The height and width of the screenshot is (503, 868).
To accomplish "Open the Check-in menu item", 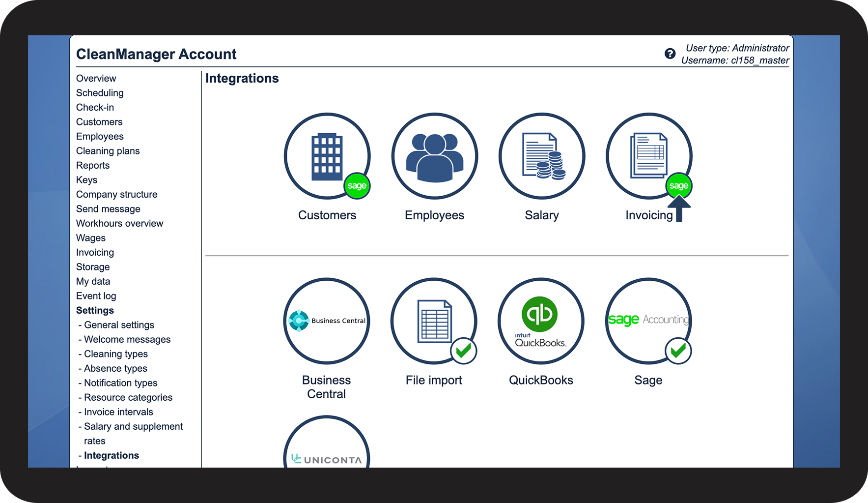I will pyautogui.click(x=95, y=107).
